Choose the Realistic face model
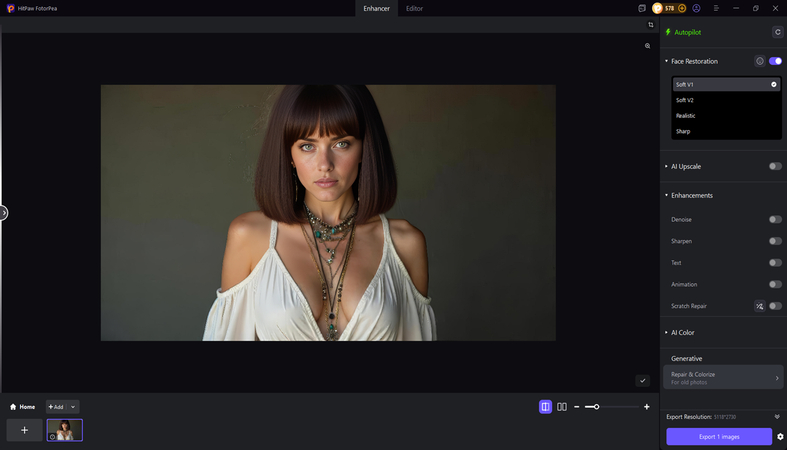This screenshot has width=787, height=450. point(726,116)
